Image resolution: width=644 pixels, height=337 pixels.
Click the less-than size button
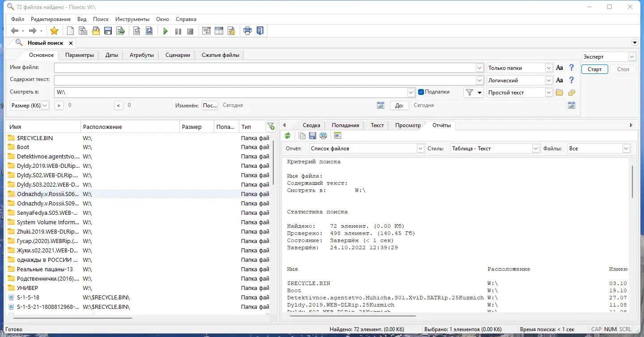coord(119,106)
